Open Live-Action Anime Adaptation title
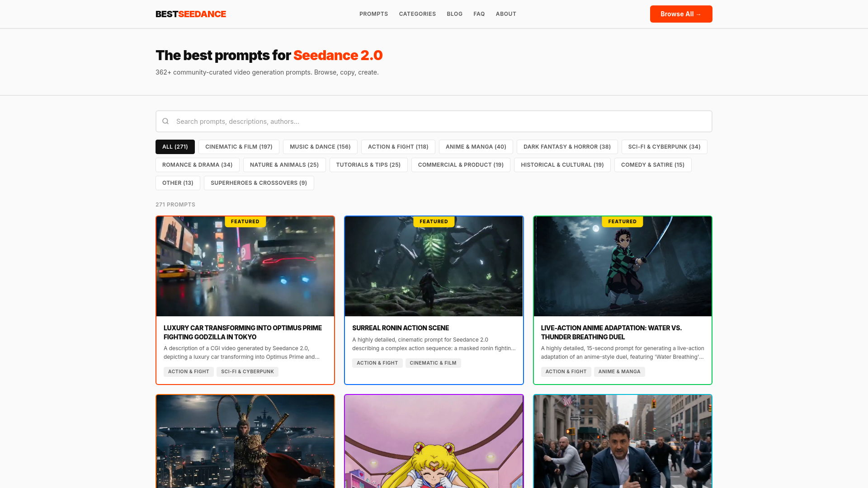This screenshot has width=868, height=488. 611,333
